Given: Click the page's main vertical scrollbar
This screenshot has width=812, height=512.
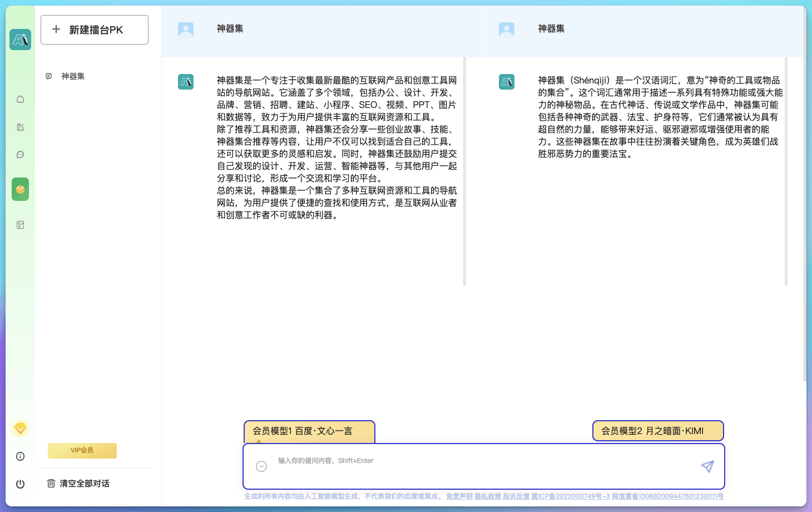Looking at the screenshot, I should (804, 195).
